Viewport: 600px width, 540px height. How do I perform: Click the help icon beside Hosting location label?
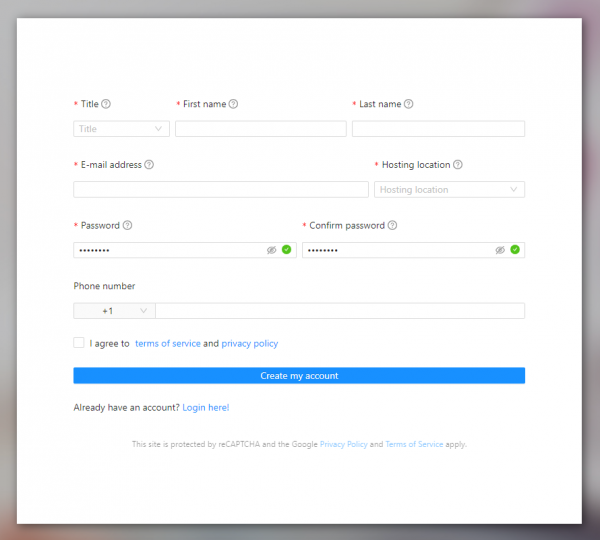[457, 165]
